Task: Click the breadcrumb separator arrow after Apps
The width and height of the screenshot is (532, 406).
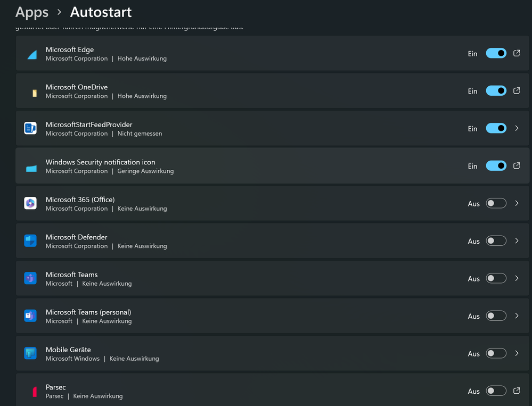Action: (59, 12)
